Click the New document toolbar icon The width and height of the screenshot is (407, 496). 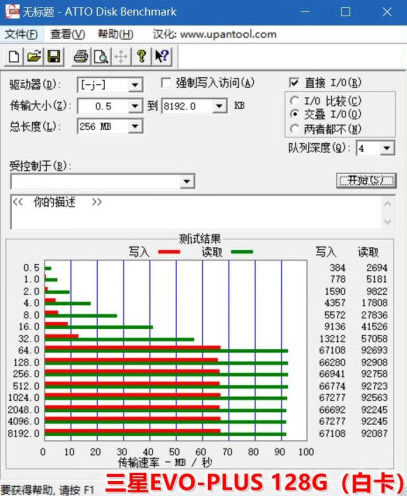(14, 56)
